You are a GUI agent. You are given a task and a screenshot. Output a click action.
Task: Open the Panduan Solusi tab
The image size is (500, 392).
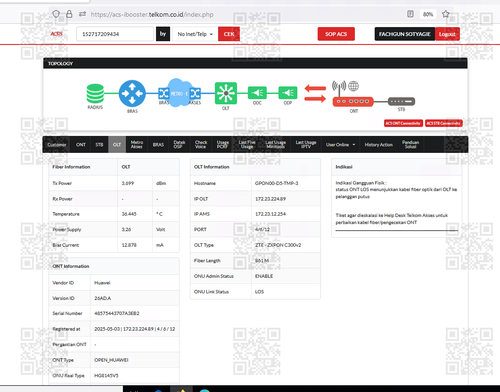coord(410,144)
